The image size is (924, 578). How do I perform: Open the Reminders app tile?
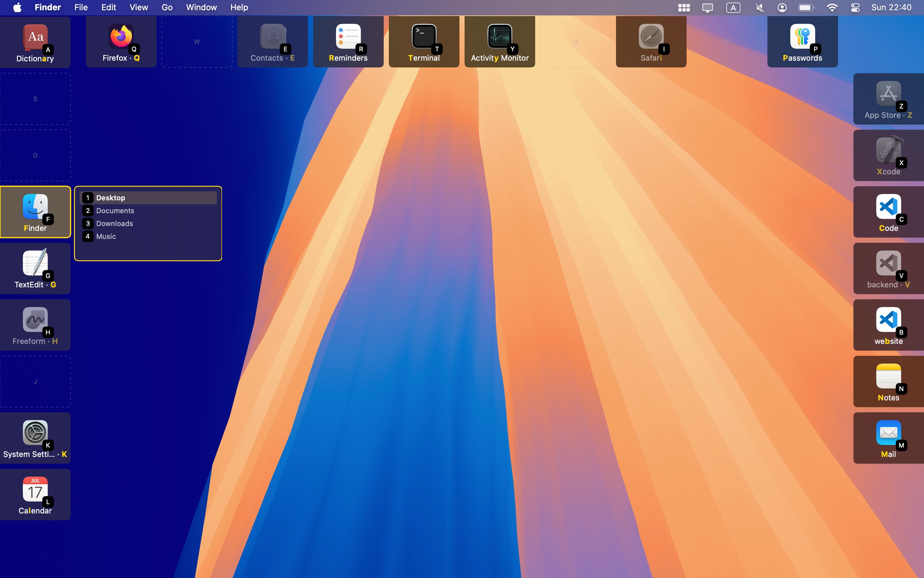click(x=348, y=42)
